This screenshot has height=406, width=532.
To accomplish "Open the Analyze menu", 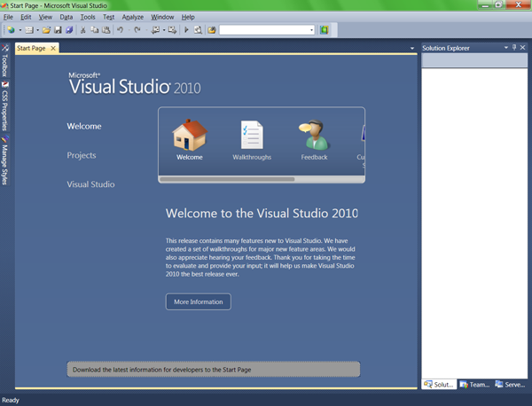I will [x=133, y=17].
